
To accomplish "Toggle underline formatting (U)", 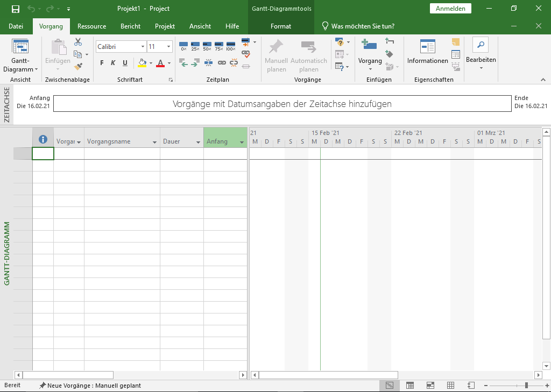I will pyautogui.click(x=125, y=63).
